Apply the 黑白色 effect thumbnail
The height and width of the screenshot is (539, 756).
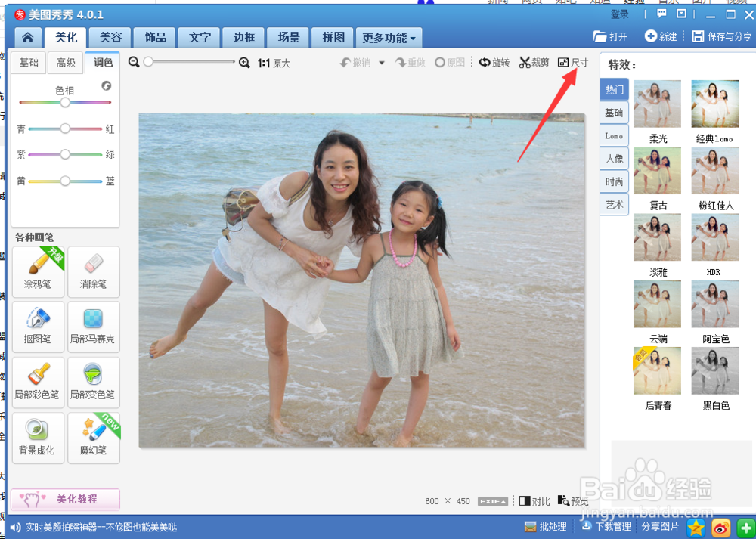tap(715, 370)
